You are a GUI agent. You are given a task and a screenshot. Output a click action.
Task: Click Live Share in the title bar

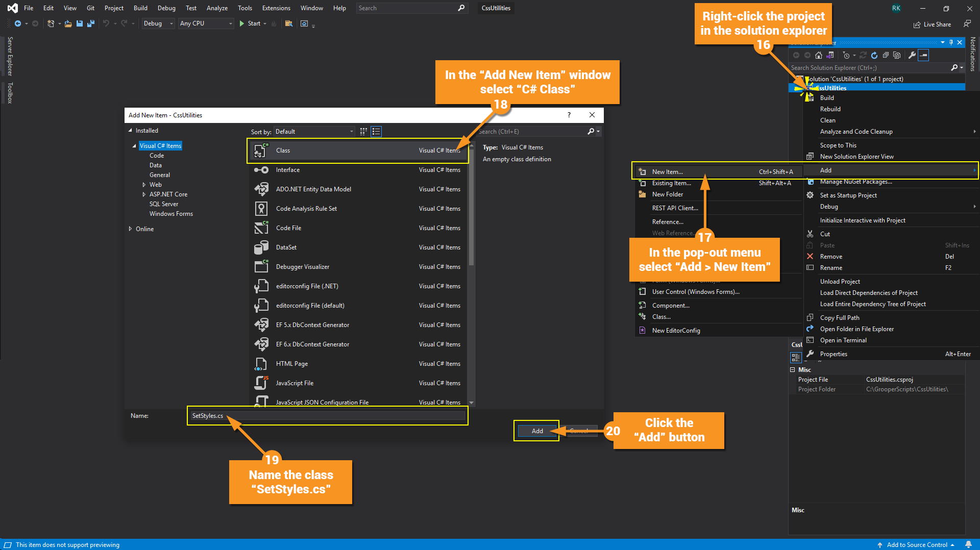933,24
